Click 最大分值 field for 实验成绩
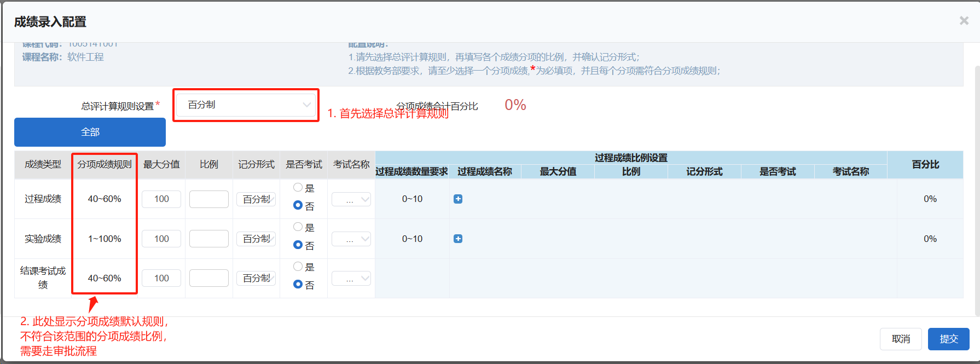 tap(161, 239)
